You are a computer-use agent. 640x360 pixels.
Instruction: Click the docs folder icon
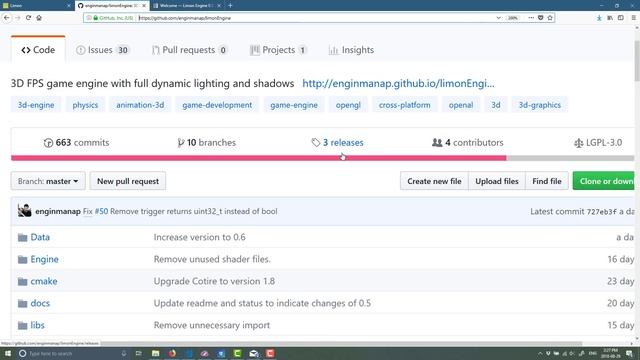(x=22, y=304)
